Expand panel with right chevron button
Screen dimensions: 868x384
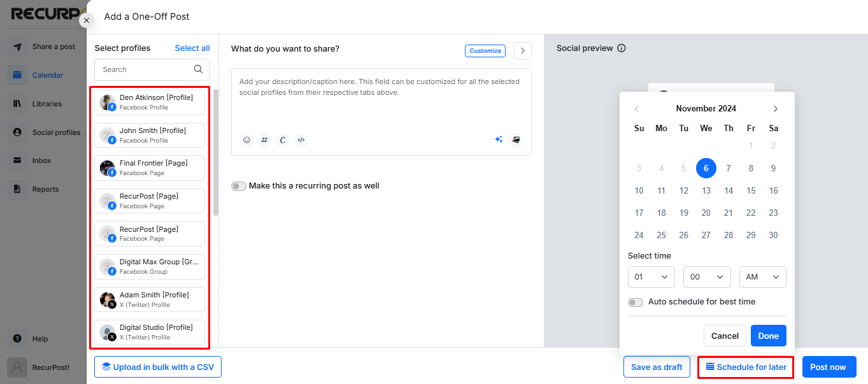tap(523, 51)
